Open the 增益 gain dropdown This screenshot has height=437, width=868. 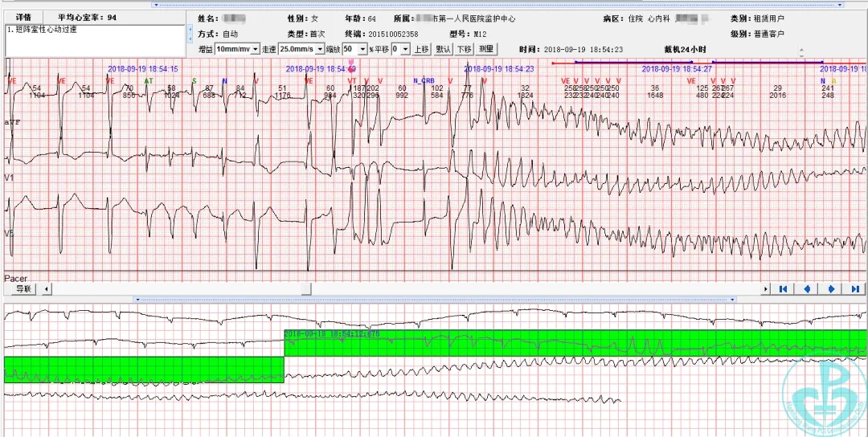pos(256,49)
